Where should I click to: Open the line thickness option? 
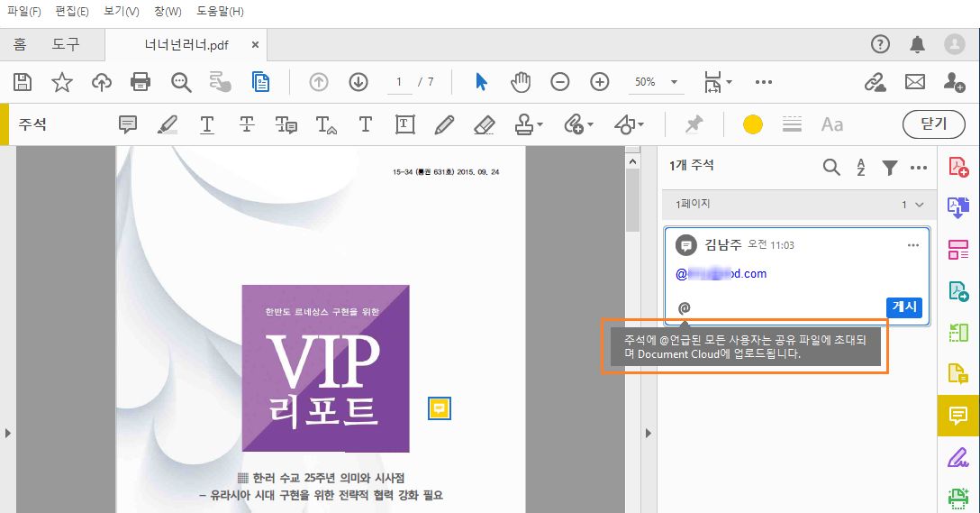tap(792, 124)
